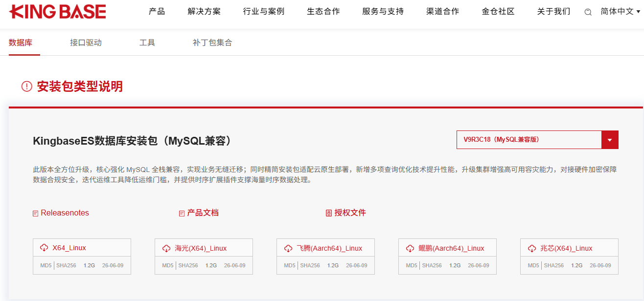Screen dimensions: 644x301
Task: Click SHA256 under 海光(X64)_Linux
Action: [x=188, y=265]
